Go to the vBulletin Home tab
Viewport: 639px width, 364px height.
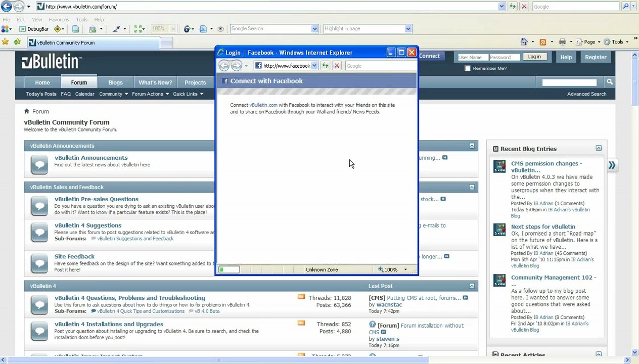[42, 82]
